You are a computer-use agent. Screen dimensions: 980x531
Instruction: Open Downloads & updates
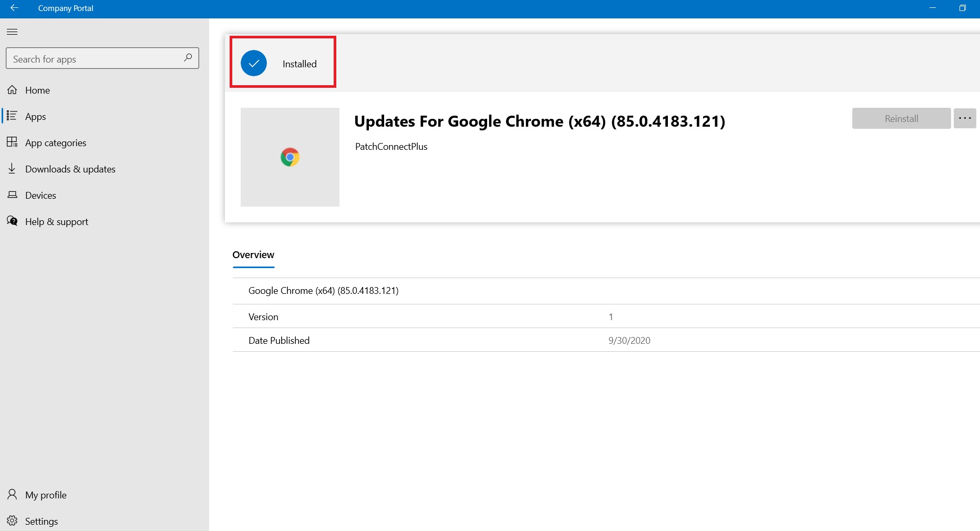[x=70, y=169]
